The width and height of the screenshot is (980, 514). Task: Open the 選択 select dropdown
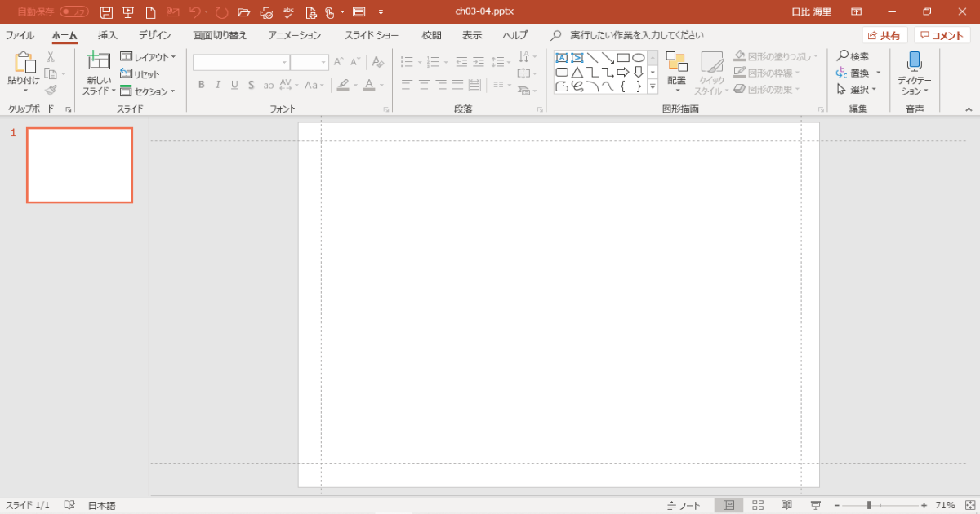(857, 90)
